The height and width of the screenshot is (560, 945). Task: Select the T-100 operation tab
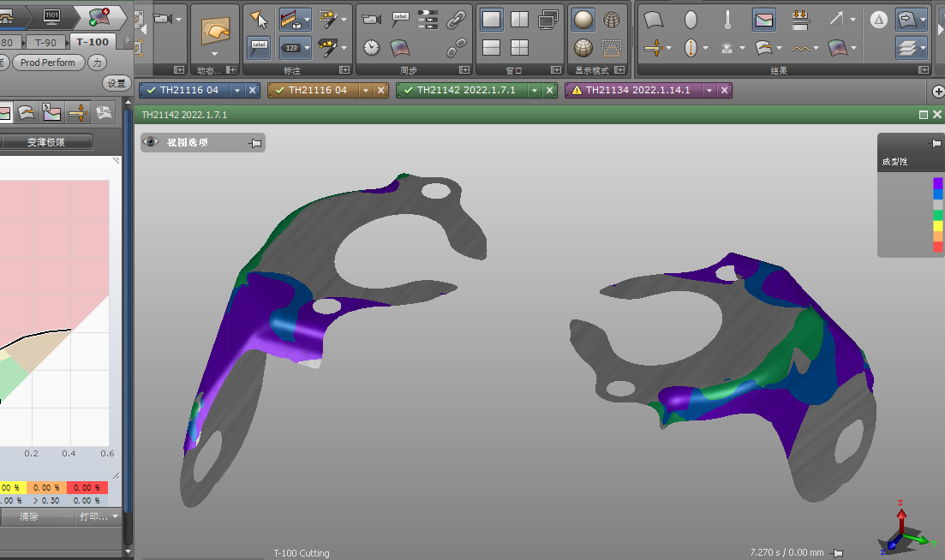[93, 42]
